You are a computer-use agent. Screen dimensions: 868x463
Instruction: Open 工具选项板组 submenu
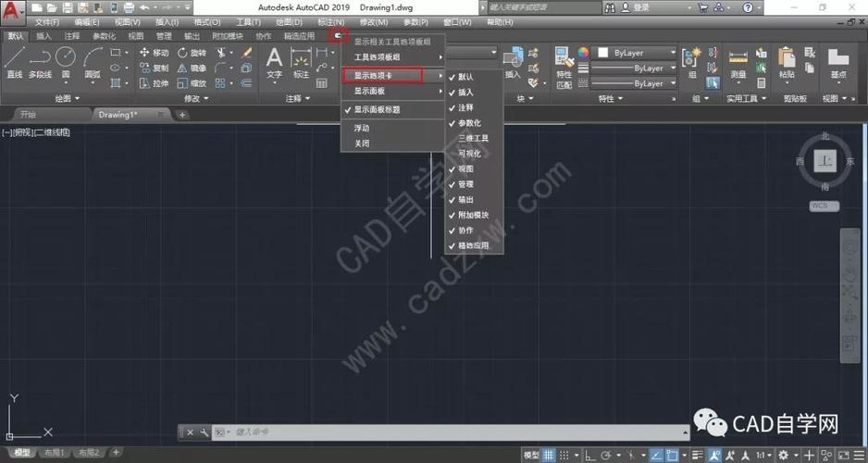click(393, 57)
